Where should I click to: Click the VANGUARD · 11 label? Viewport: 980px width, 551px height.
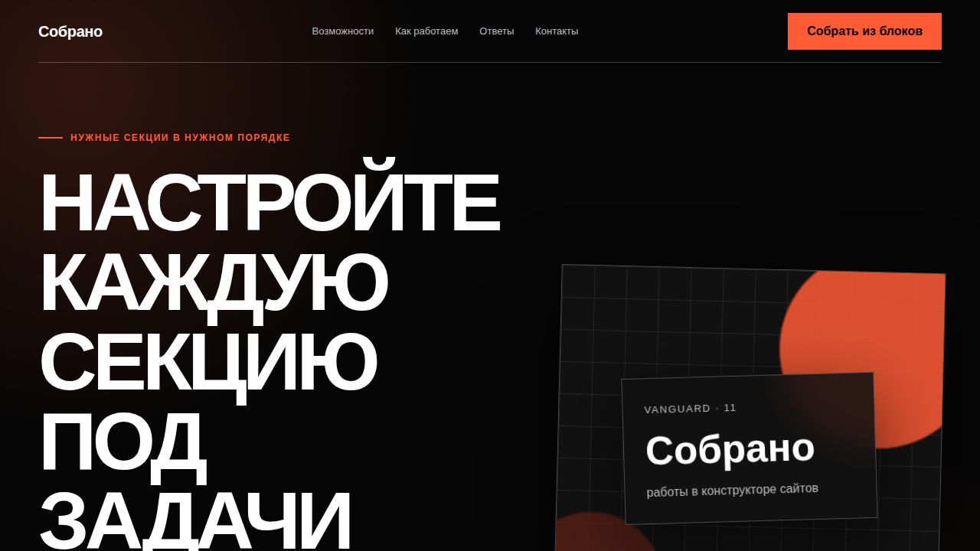pyautogui.click(x=690, y=409)
